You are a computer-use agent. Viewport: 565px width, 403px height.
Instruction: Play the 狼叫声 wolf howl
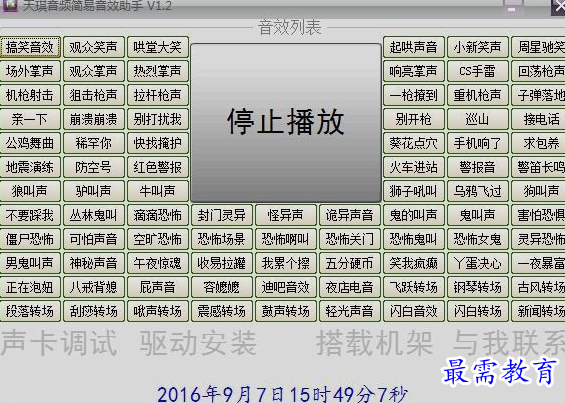point(30,191)
